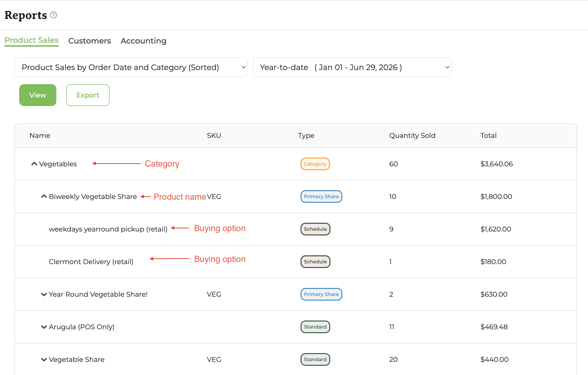Viewport: 588px width, 375px height.
Task: Click the Quantity Sold column header
Action: tap(412, 135)
